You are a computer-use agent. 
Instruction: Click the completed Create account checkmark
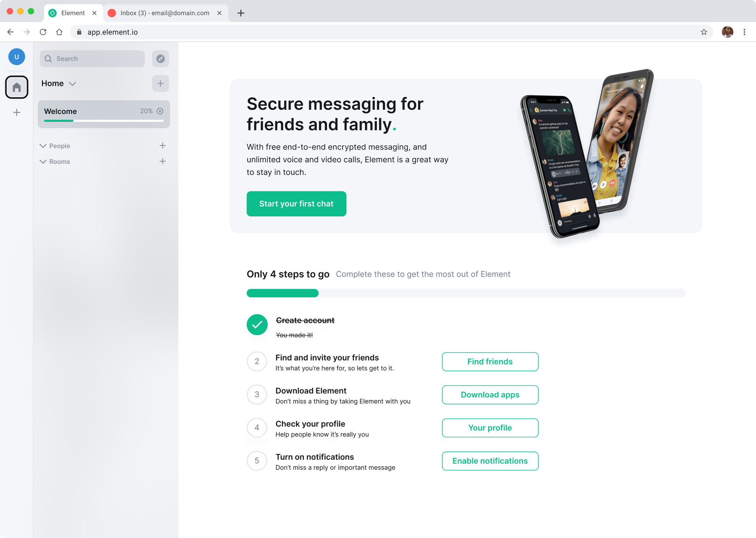(x=257, y=325)
